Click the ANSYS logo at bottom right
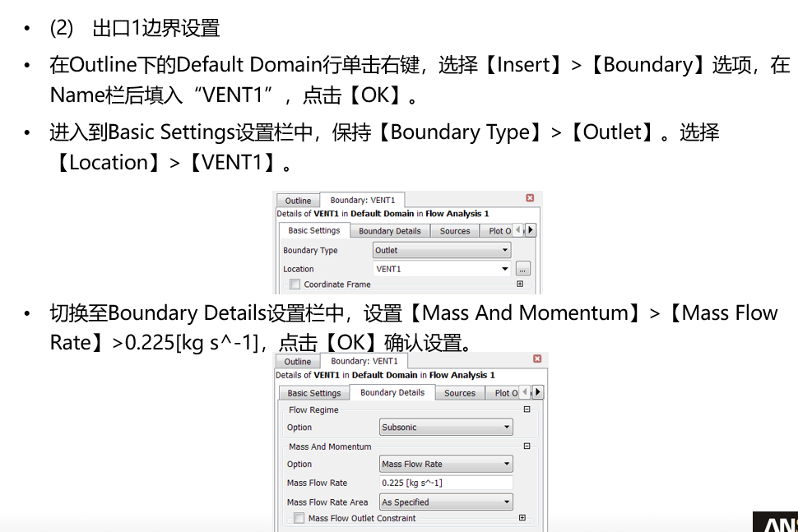 [x=777, y=523]
